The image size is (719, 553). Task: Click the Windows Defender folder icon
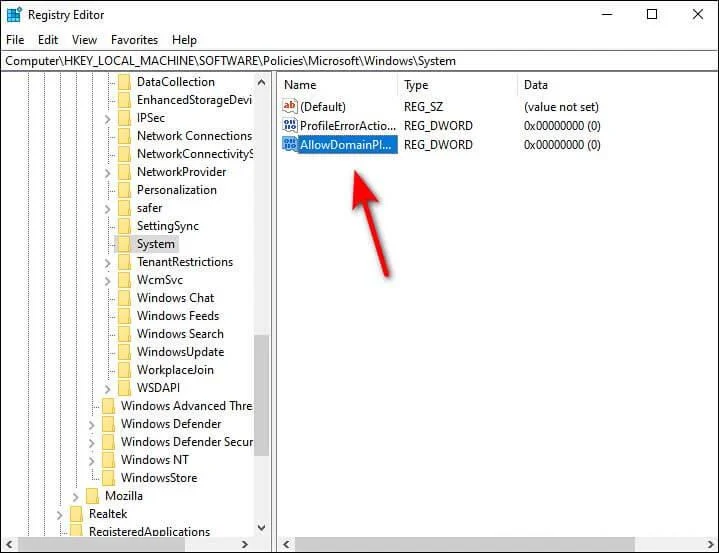(x=108, y=424)
